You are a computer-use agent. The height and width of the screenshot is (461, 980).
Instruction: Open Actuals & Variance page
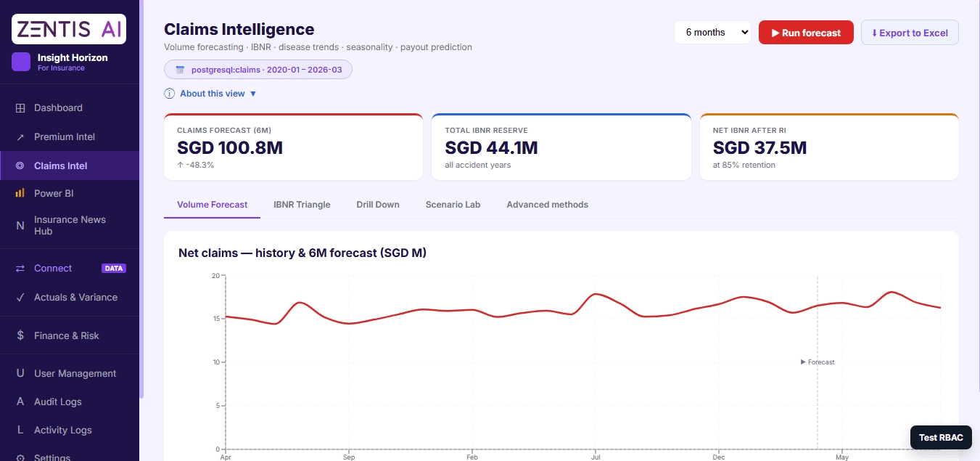click(x=70, y=298)
